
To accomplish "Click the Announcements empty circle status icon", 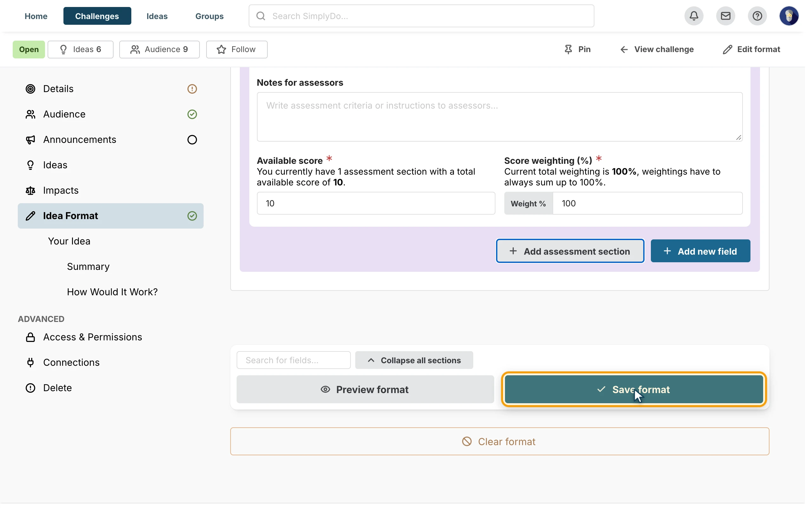I will [192, 140].
